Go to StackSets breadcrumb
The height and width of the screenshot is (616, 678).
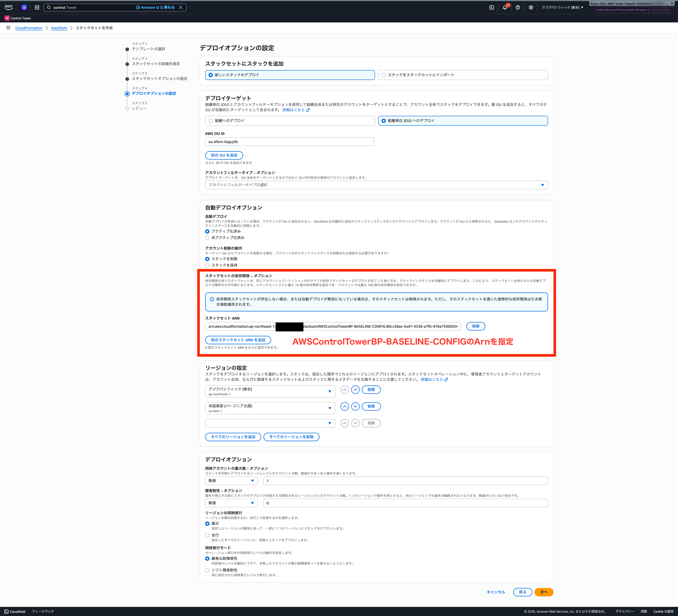[x=59, y=28]
